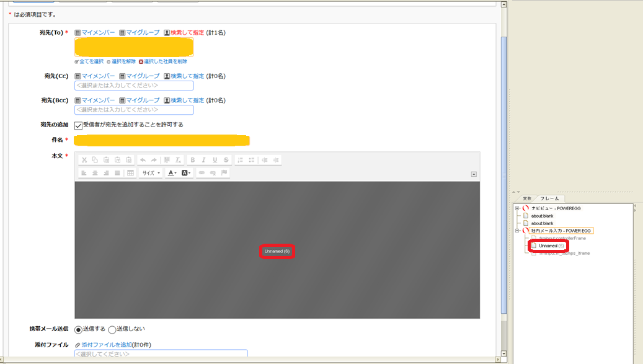Click the Undo arrow in editor toolbar
Screen dimensions: 643x364
(x=143, y=160)
